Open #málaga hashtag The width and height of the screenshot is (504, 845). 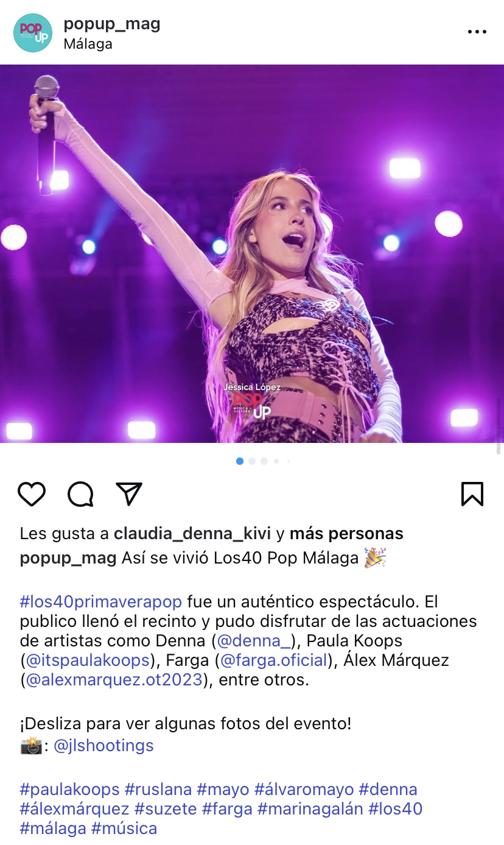click(x=53, y=829)
